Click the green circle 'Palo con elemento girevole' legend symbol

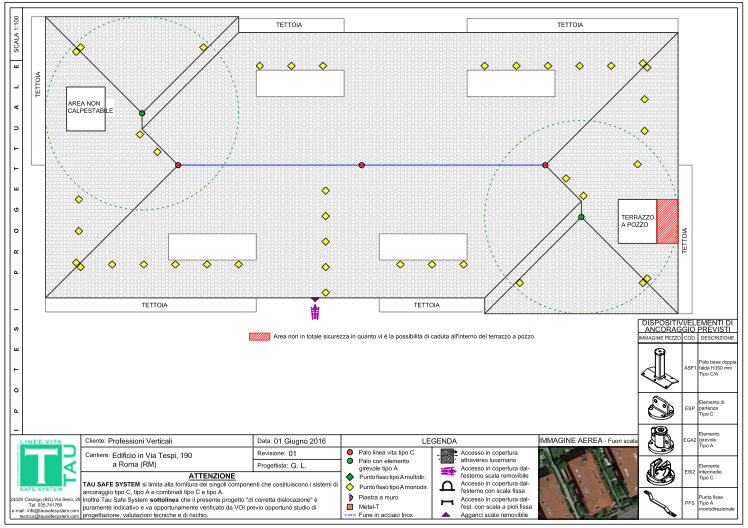(x=350, y=461)
